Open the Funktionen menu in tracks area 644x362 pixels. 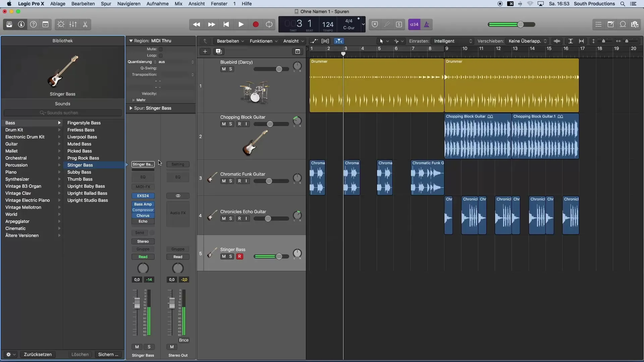(x=264, y=41)
